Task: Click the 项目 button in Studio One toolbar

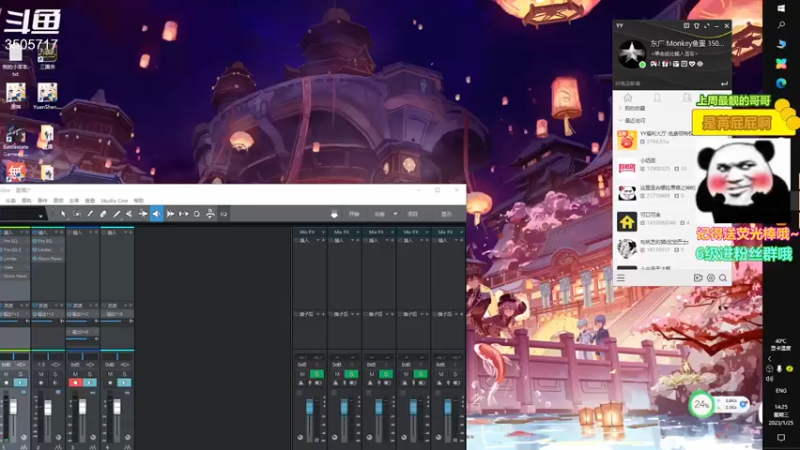Action: point(413,214)
